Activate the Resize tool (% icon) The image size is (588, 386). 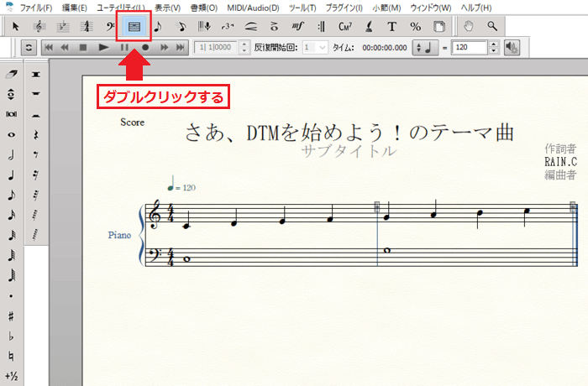pyautogui.click(x=415, y=27)
